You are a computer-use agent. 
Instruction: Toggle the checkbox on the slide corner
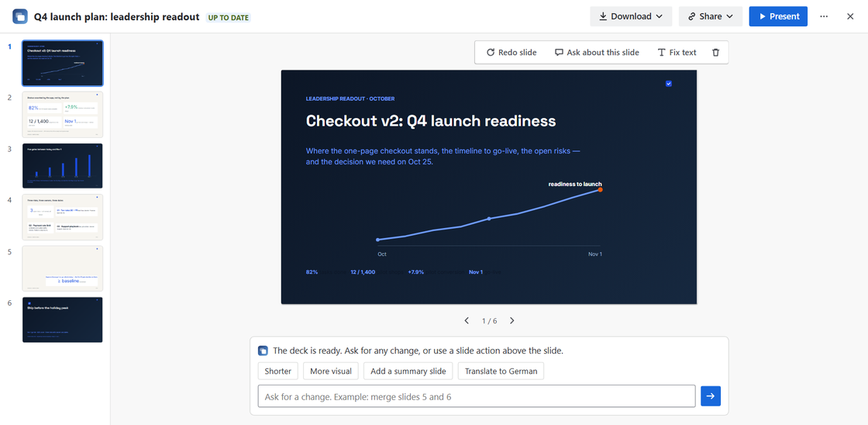[x=669, y=84]
